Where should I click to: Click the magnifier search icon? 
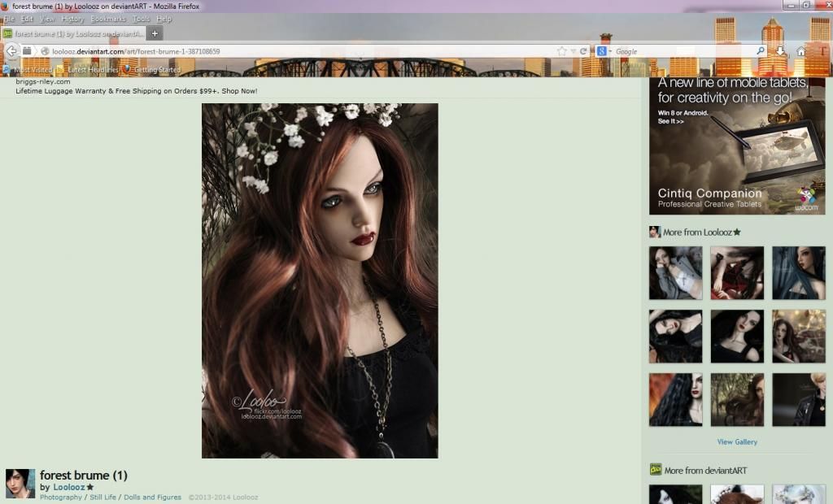click(761, 51)
